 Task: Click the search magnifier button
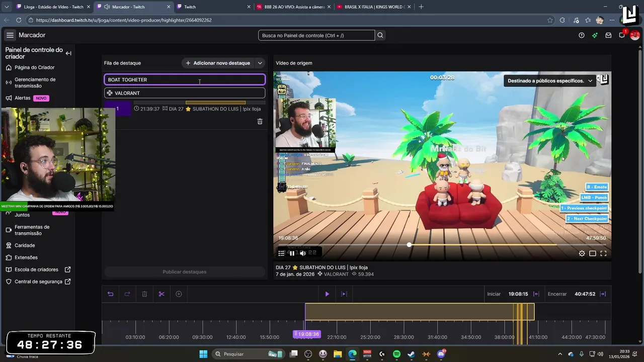click(x=381, y=35)
